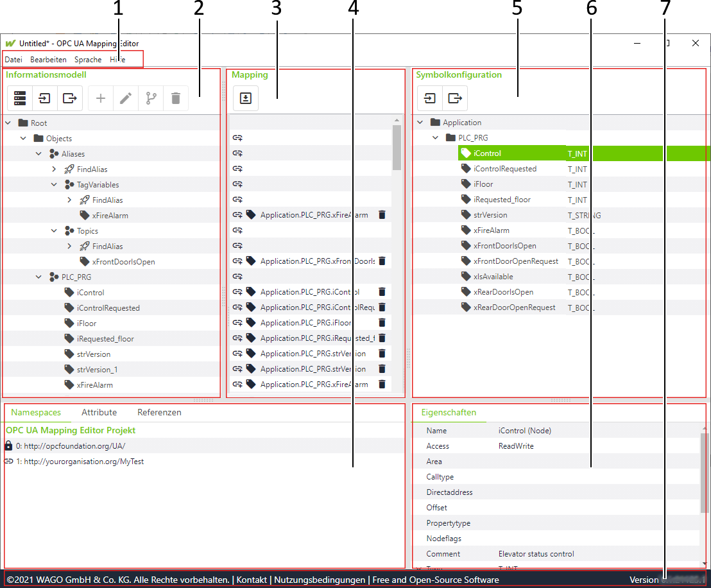
Task: Click the Mapping scrollbar up arrow
Action: tap(397, 120)
